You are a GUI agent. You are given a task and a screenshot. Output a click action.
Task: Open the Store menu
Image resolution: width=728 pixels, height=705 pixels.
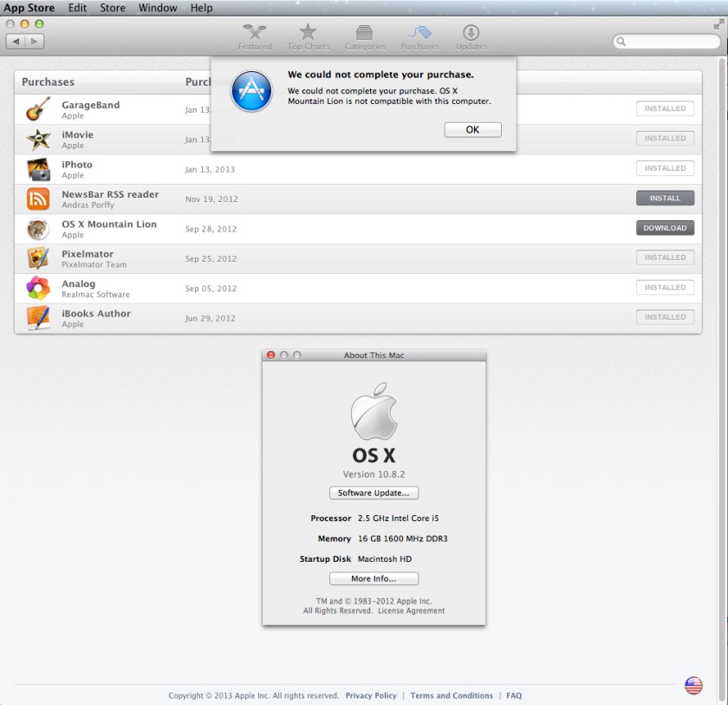(x=113, y=8)
